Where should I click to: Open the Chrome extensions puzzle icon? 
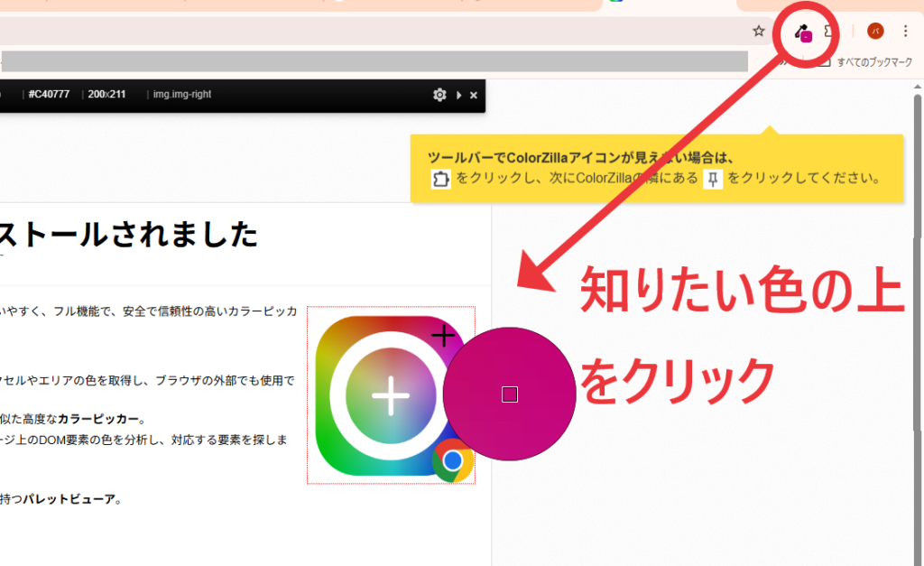pos(830,31)
